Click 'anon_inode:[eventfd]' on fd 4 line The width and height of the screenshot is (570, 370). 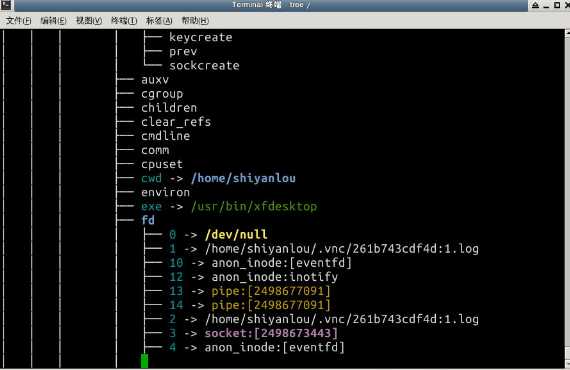pyautogui.click(x=274, y=347)
